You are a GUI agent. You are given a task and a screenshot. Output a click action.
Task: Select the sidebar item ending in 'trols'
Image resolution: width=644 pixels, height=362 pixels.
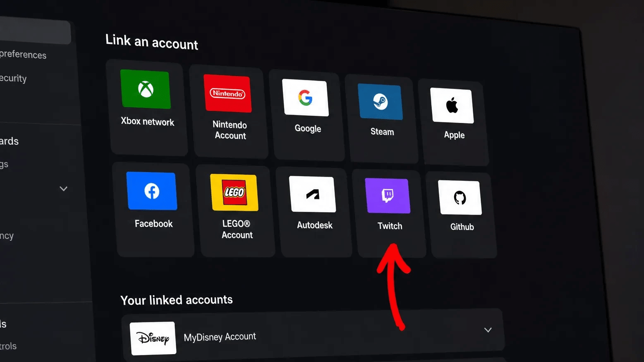coord(8,346)
